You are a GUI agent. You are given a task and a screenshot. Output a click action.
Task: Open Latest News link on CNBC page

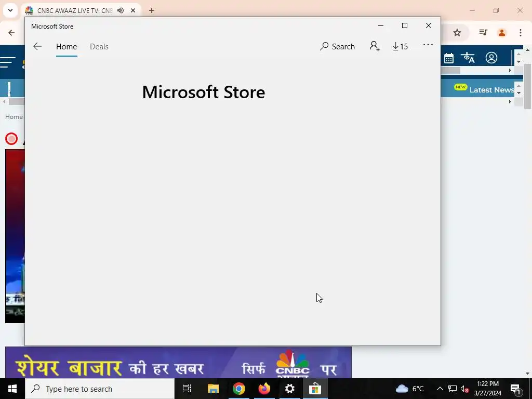(491, 90)
